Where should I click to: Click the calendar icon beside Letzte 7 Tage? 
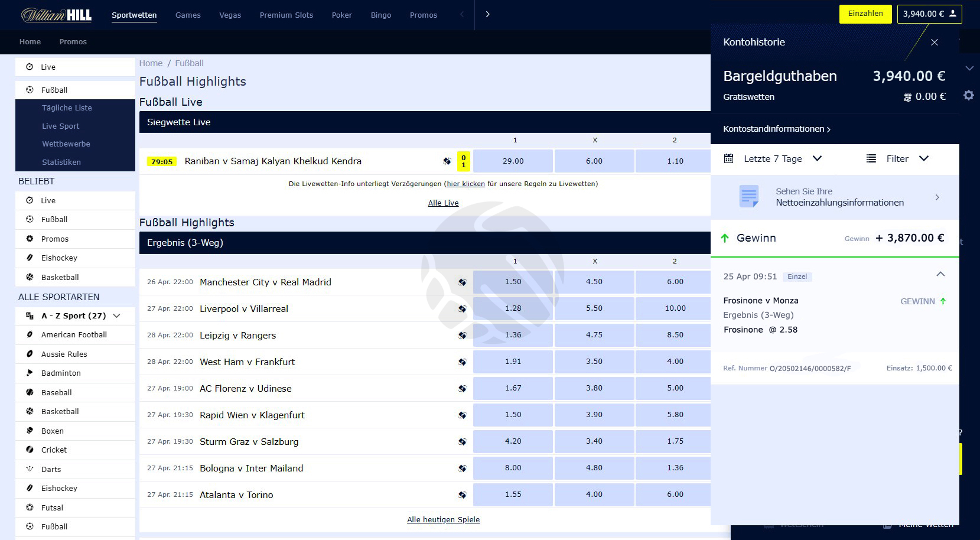pos(729,158)
